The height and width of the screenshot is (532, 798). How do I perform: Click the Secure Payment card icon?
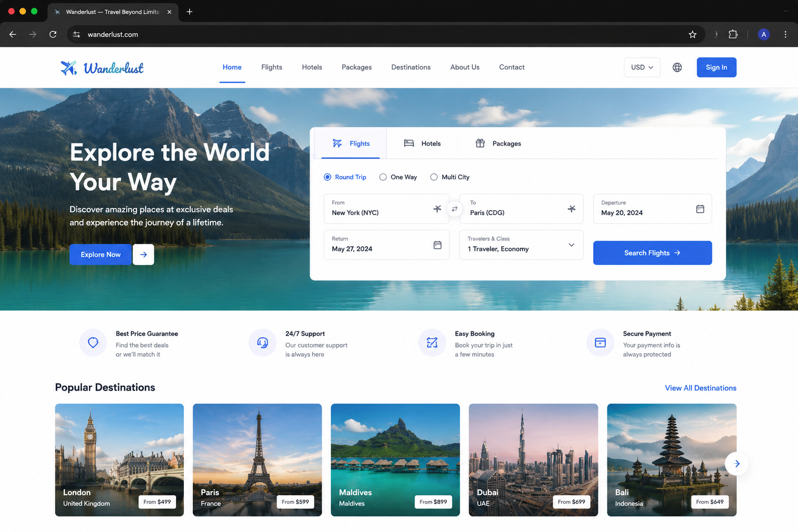(600, 343)
